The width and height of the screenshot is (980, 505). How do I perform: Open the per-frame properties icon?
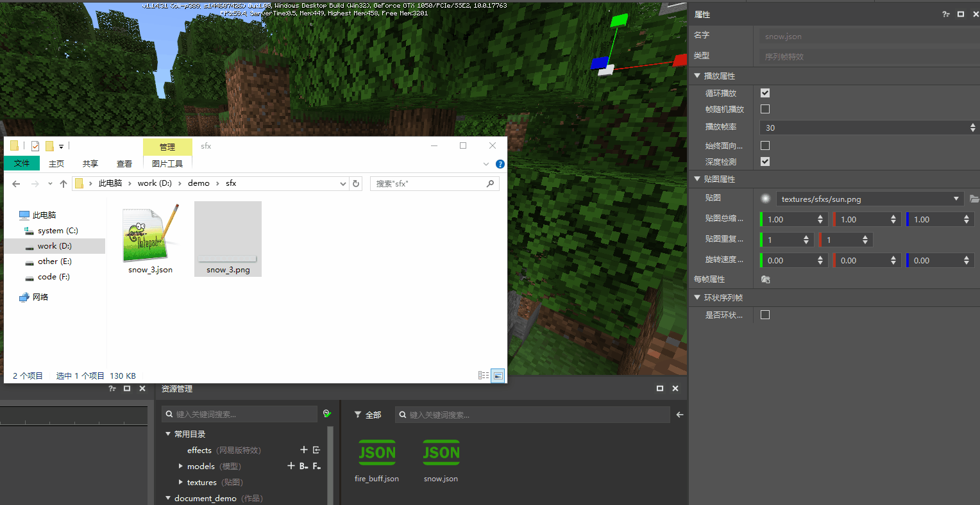[x=765, y=279]
